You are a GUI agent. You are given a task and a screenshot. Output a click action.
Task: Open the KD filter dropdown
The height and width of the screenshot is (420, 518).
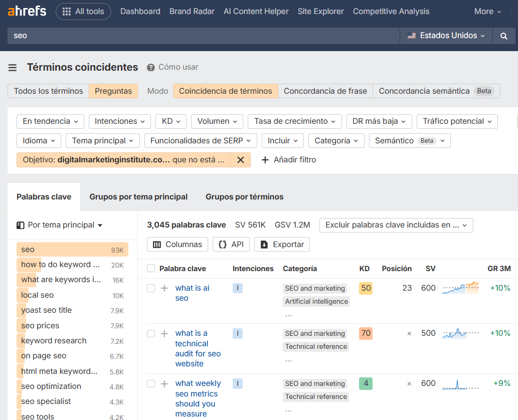coord(171,121)
